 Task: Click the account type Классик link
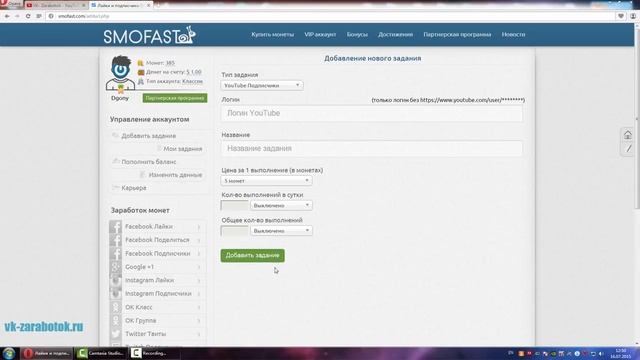pyautogui.click(x=192, y=81)
